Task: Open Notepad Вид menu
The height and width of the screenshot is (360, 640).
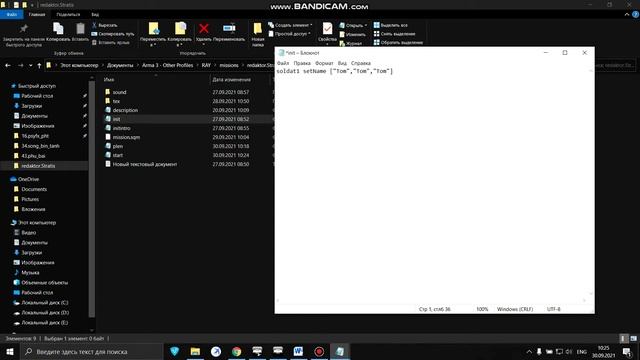Action: [x=342, y=63]
